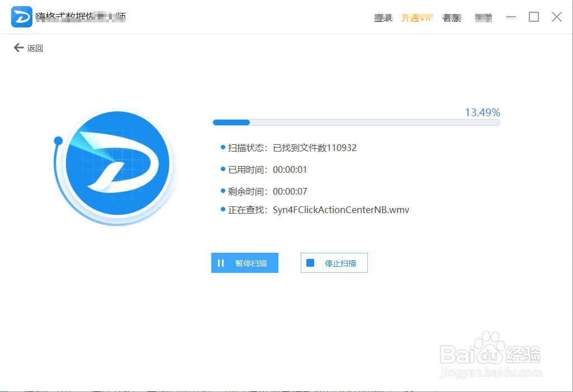Click the 13.49% percentage label

(482, 112)
